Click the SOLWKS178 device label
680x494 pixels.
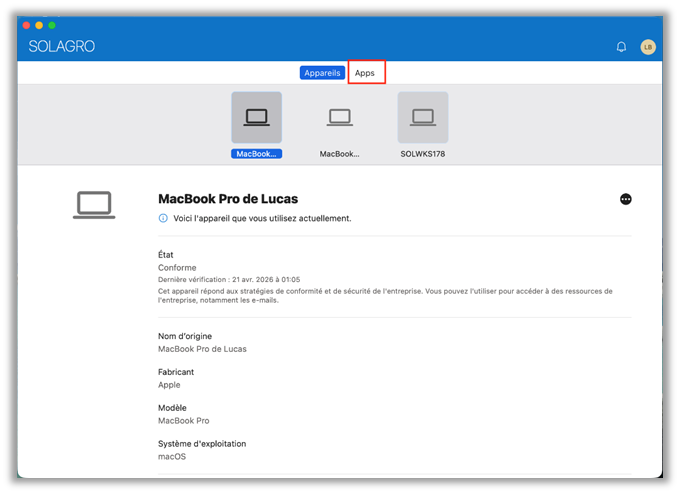[423, 154]
